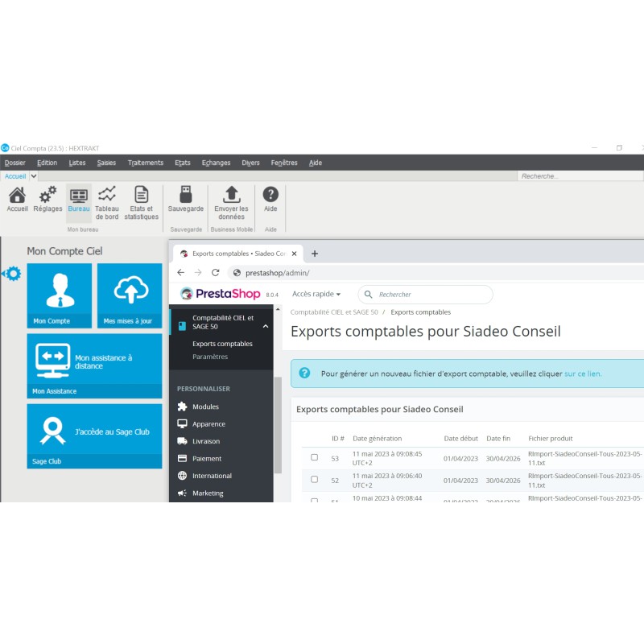The height and width of the screenshot is (644, 644).
Task: Open the Listes menu
Action: point(76,163)
